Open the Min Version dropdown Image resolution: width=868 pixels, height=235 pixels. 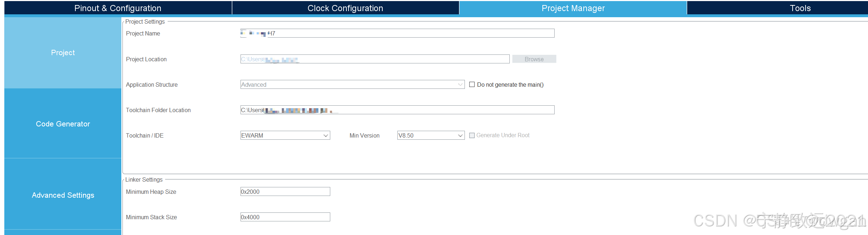pos(431,135)
